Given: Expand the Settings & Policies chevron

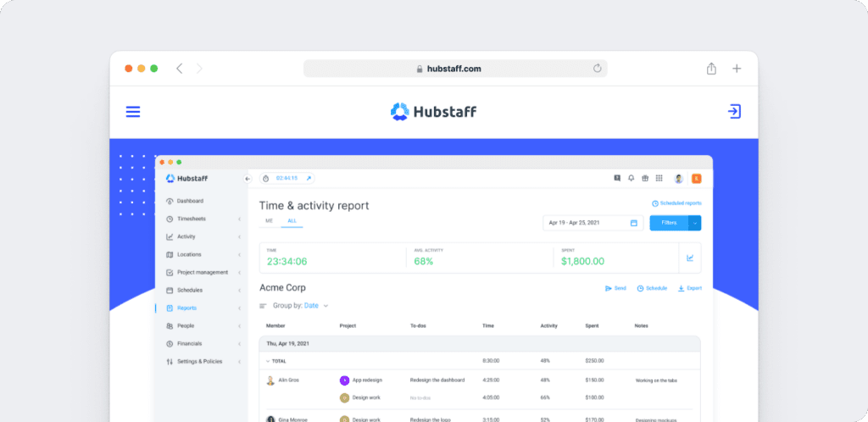Looking at the screenshot, I should point(239,362).
